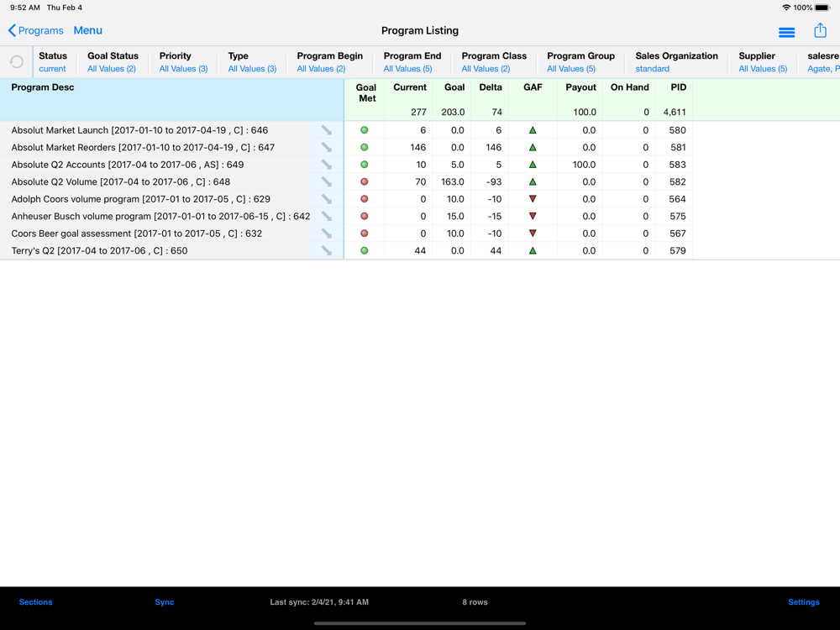Viewport: 840px width, 630px height.
Task: Tap red GAF triangle for Coors Beer row
Action: click(x=533, y=234)
